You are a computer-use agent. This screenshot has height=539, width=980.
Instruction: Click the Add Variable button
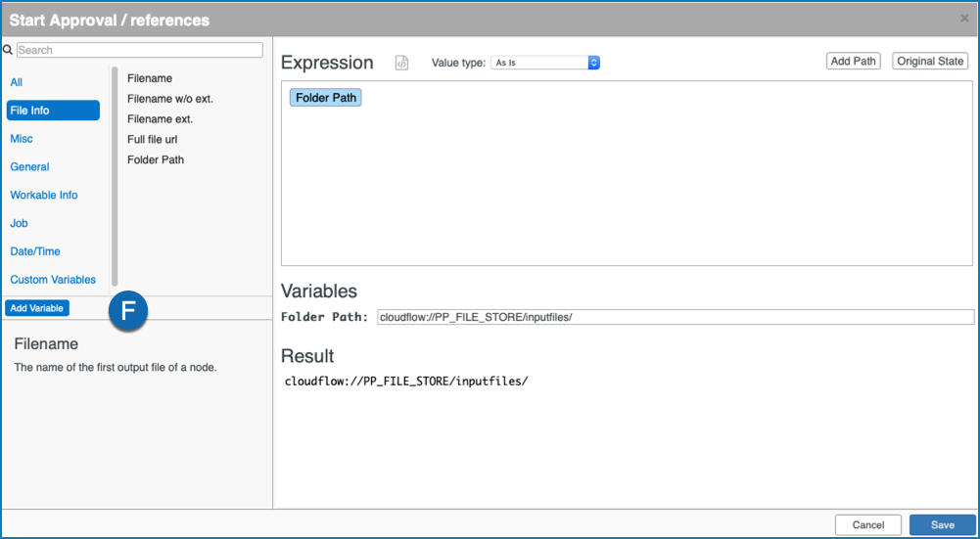click(x=37, y=308)
